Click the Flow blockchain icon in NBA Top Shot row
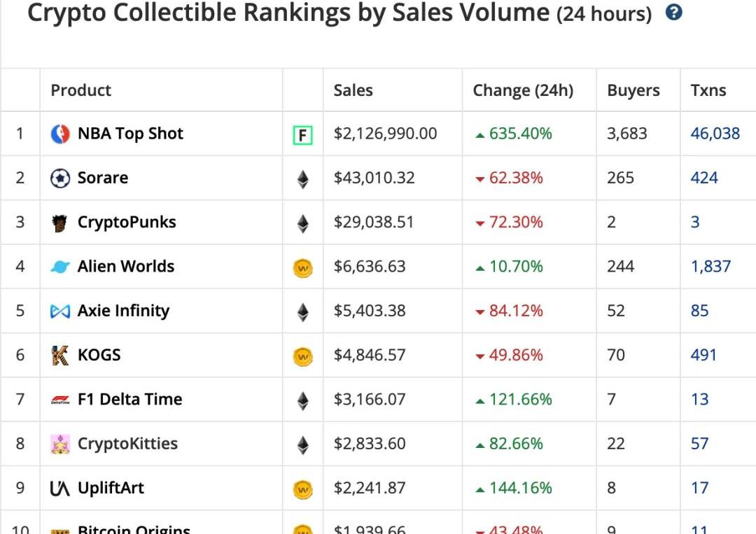This screenshot has height=534, width=756. [302, 134]
